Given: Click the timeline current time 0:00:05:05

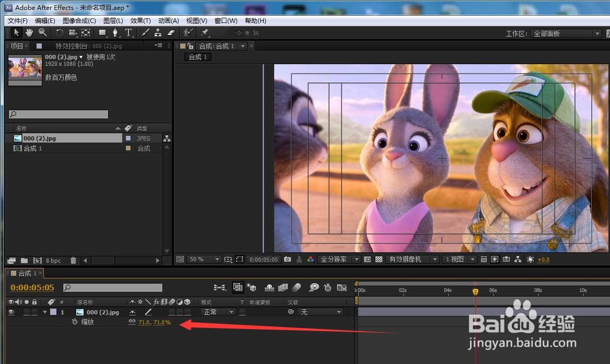Looking at the screenshot, I should [x=32, y=287].
